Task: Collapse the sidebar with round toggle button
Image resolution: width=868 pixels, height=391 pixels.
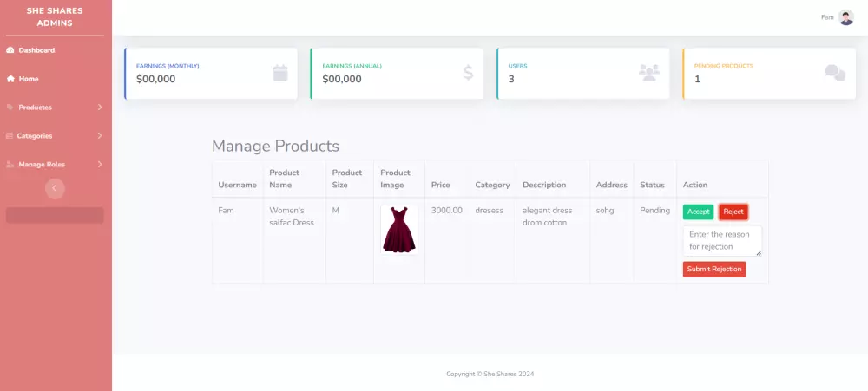Action: click(x=54, y=189)
